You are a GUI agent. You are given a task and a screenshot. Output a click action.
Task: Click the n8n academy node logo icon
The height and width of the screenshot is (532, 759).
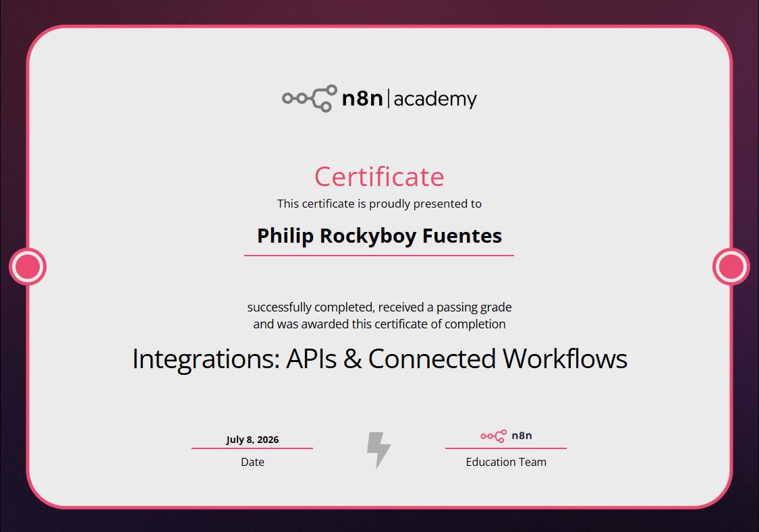click(310, 98)
